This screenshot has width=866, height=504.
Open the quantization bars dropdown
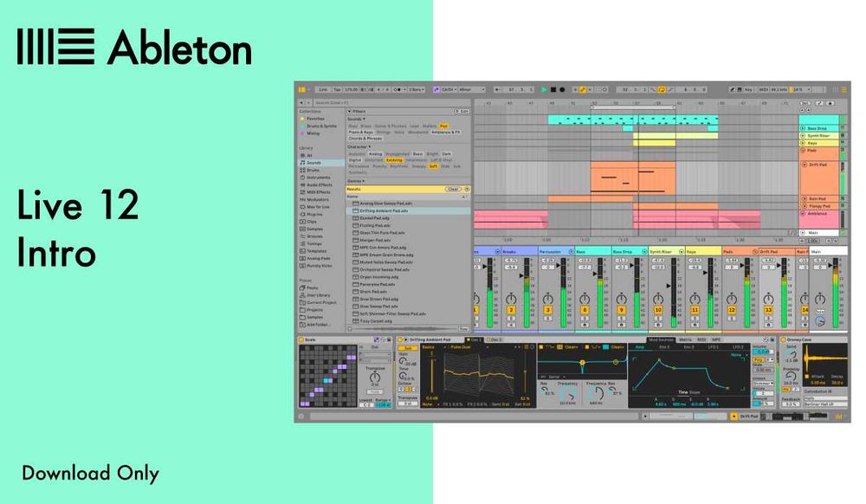(417, 89)
